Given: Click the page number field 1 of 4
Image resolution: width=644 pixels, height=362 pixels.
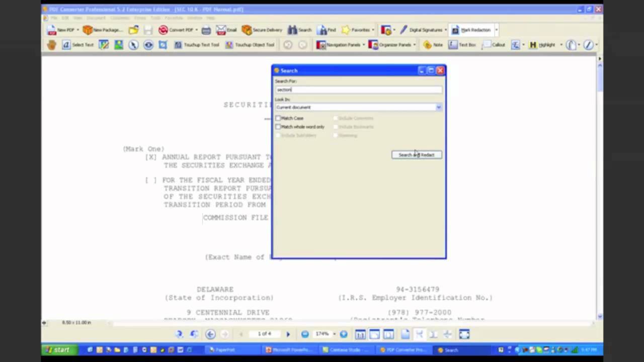Looking at the screenshot, I should [x=265, y=334].
